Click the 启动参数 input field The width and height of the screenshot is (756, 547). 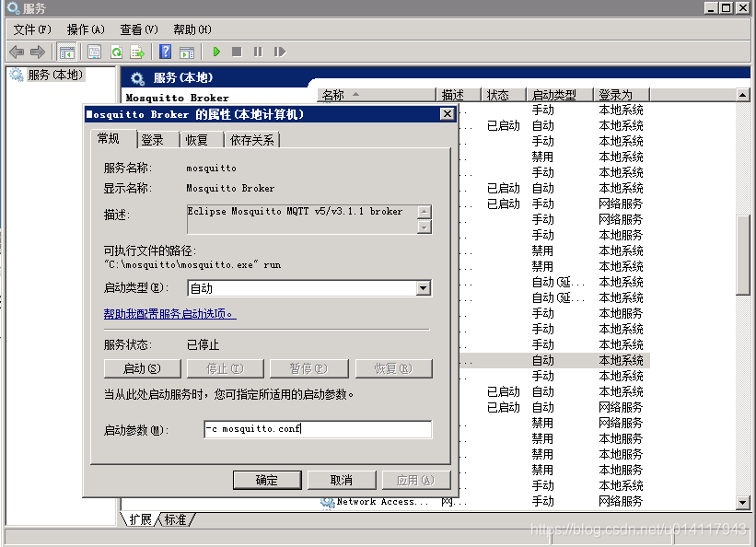pos(318,429)
